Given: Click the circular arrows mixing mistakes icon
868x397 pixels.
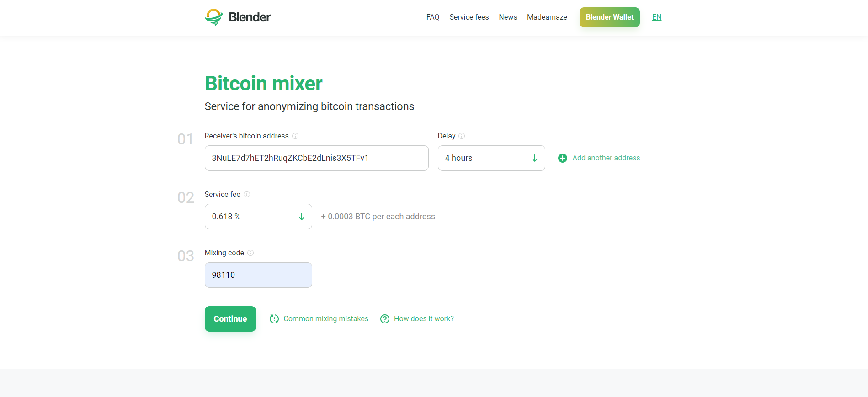Looking at the screenshot, I should pos(274,319).
